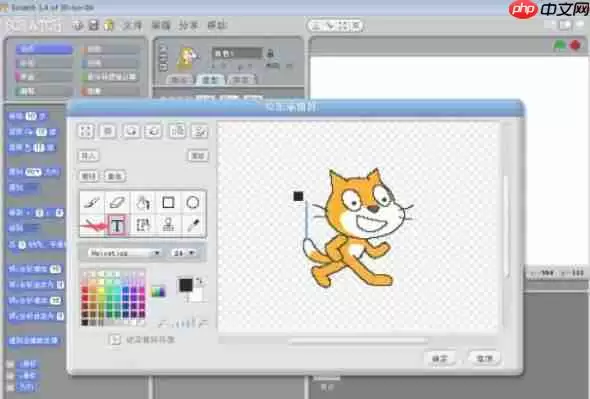Click the 撤销 Undo button
The height and width of the screenshot is (399, 590).
pyautogui.click(x=89, y=176)
